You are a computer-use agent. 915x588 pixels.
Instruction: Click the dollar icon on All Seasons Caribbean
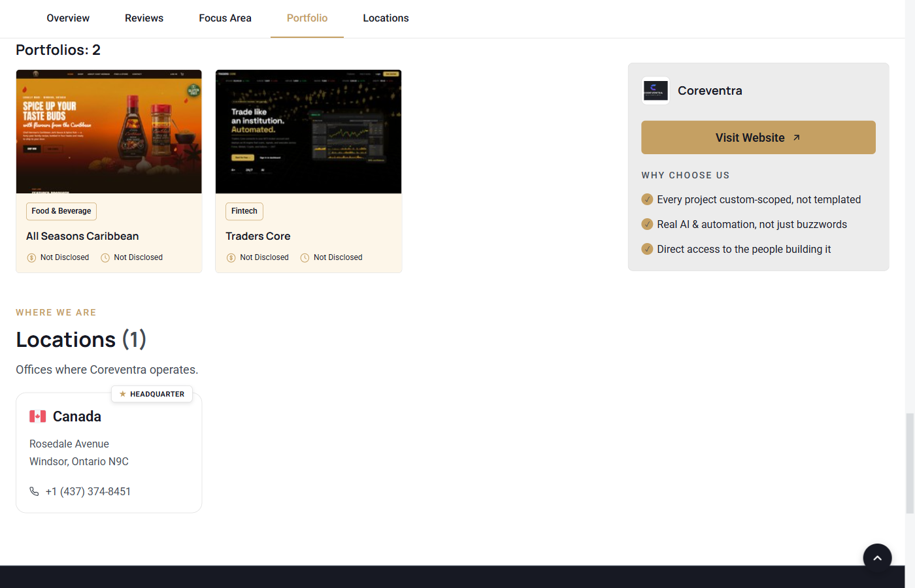pos(31,258)
